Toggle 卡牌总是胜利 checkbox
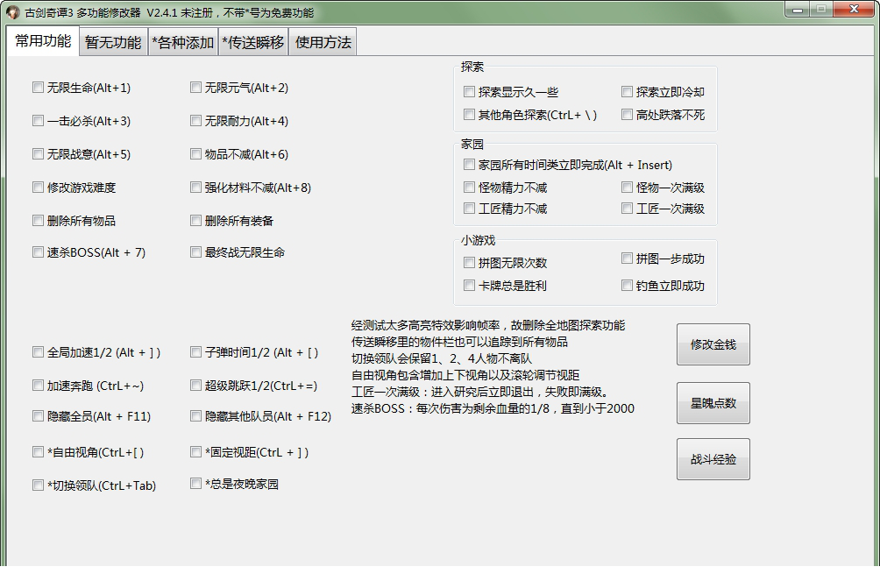880x588 pixels. pos(470,286)
